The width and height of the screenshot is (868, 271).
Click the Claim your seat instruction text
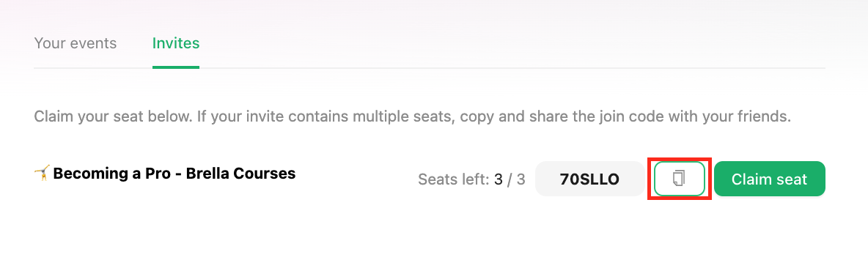[x=413, y=116]
